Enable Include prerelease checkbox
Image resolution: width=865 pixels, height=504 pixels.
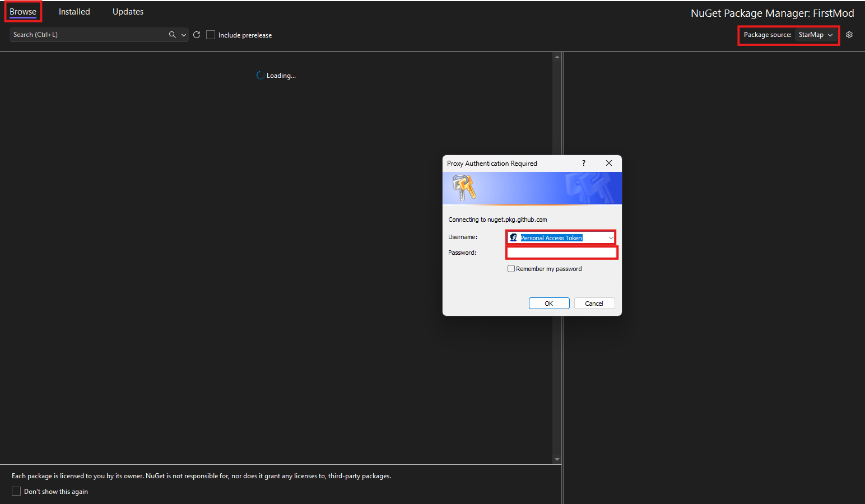211,35
